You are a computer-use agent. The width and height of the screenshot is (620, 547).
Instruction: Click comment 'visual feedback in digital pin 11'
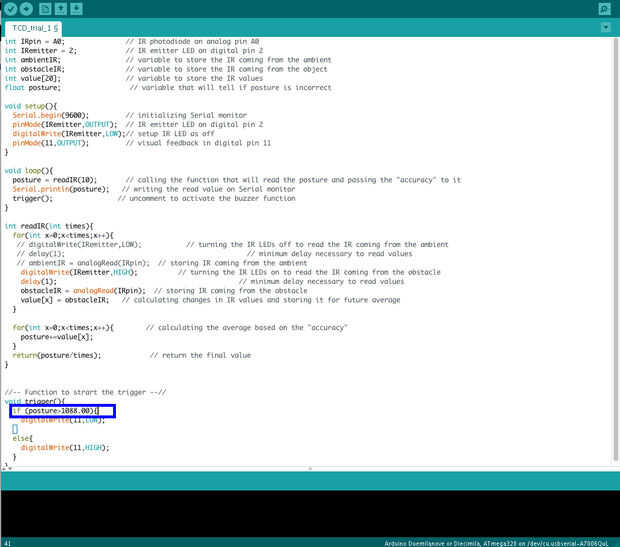(x=198, y=143)
